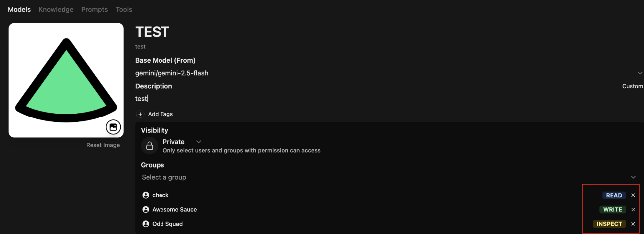Expand the Private visibility dropdown
The image size is (644, 234).
(x=199, y=142)
